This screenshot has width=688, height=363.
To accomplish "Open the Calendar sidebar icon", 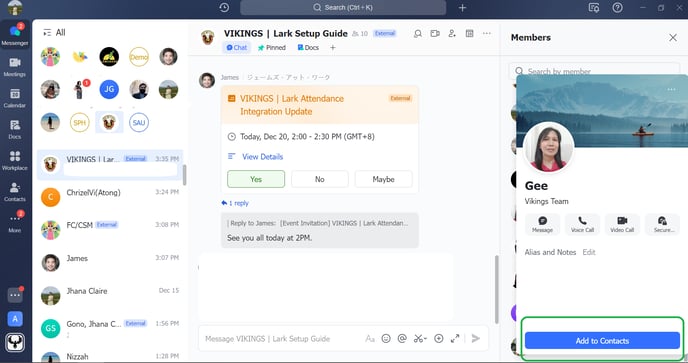I will (x=15, y=98).
